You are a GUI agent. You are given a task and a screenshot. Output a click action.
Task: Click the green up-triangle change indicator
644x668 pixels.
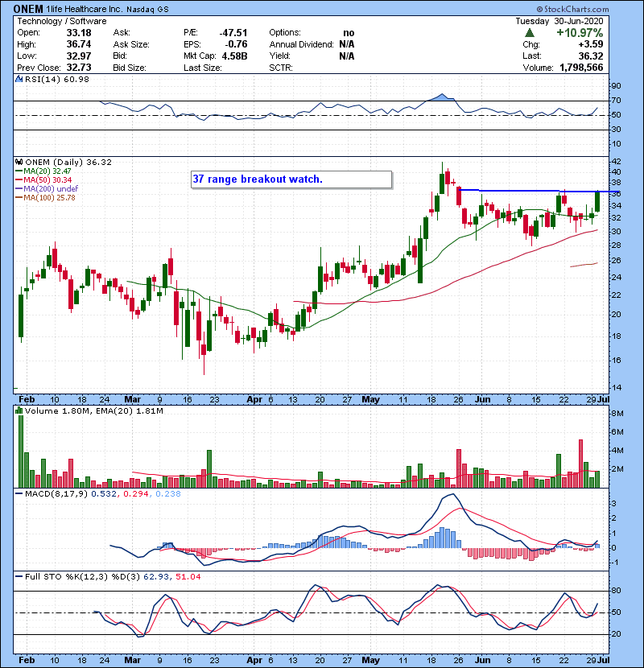tap(530, 32)
